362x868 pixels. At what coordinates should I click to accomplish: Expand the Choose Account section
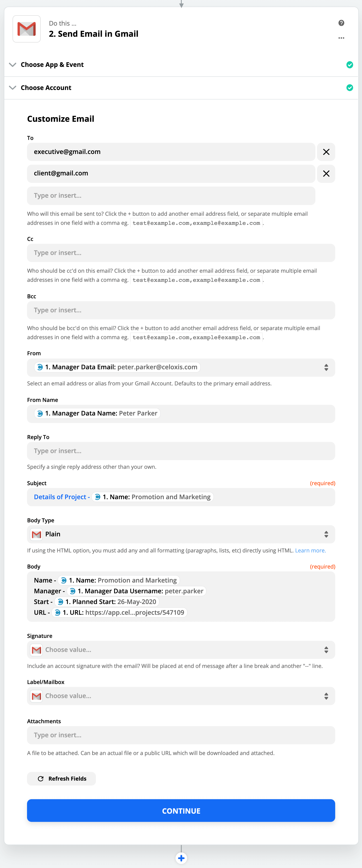tap(46, 88)
